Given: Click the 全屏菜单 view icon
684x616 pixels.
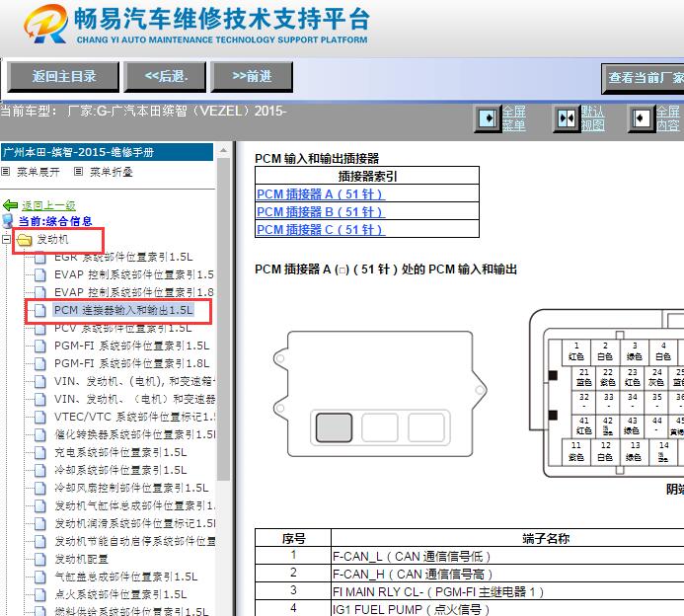Looking at the screenshot, I should (488, 118).
